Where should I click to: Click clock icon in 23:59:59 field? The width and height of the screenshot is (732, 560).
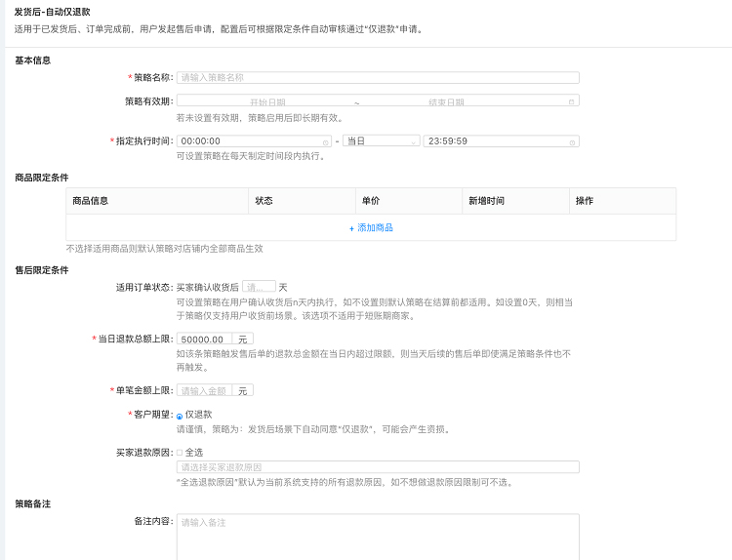tap(572, 142)
